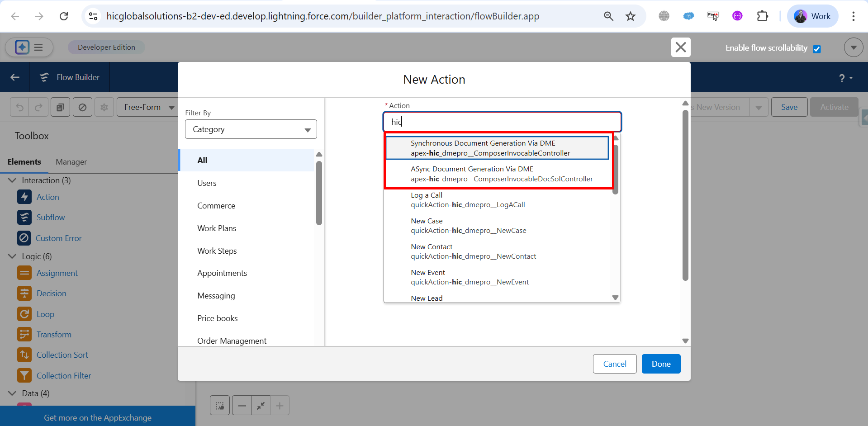
Task: Select the Subflow element icon
Action: click(x=24, y=218)
